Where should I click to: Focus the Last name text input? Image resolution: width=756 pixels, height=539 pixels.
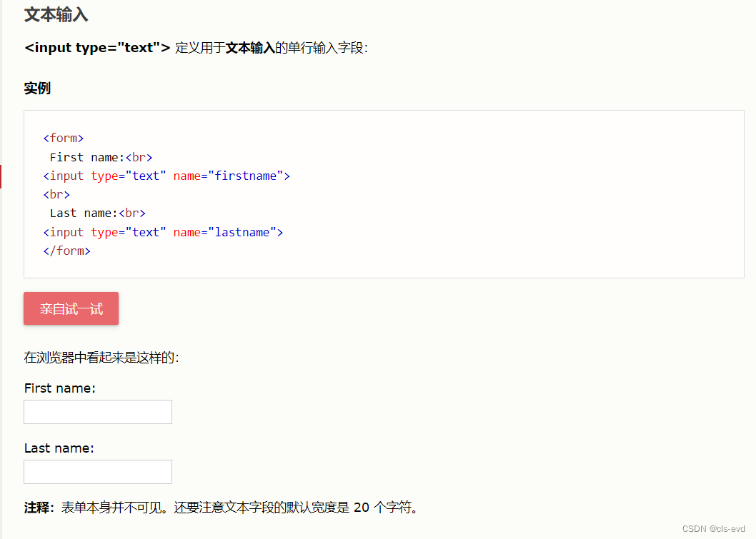pyautogui.click(x=98, y=472)
